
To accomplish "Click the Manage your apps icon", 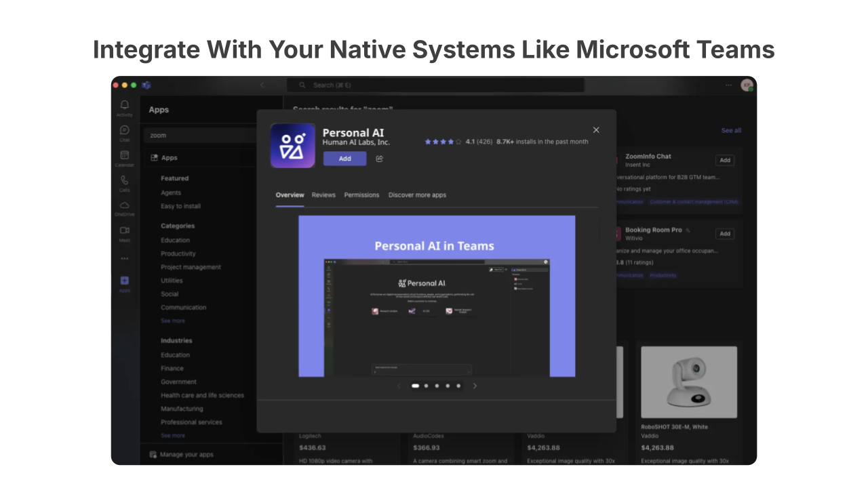I will (153, 454).
